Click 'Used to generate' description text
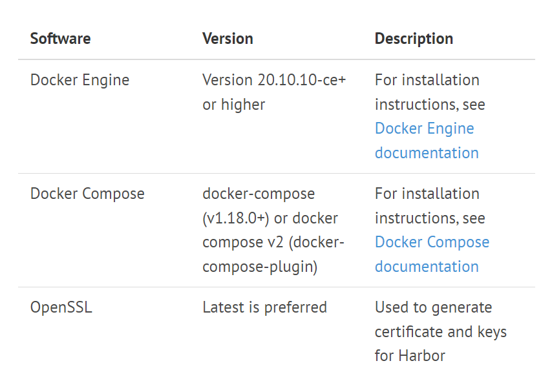Screen dimensions: 552x392 coord(433,307)
